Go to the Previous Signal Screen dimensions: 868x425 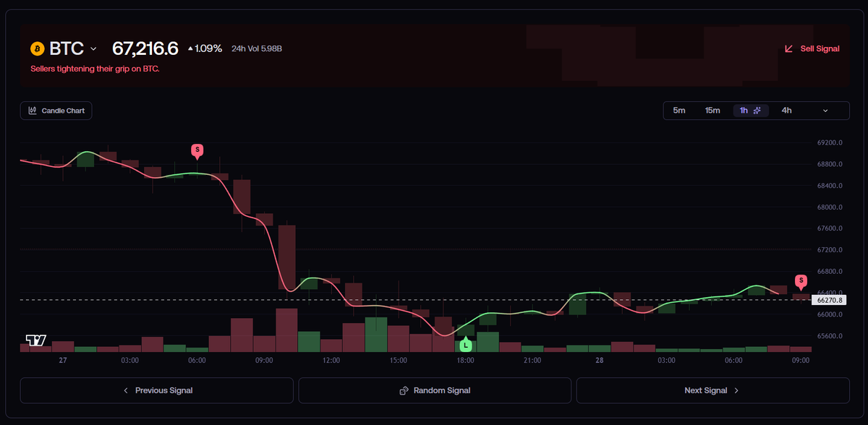pyautogui.click(x=157, y=390)
